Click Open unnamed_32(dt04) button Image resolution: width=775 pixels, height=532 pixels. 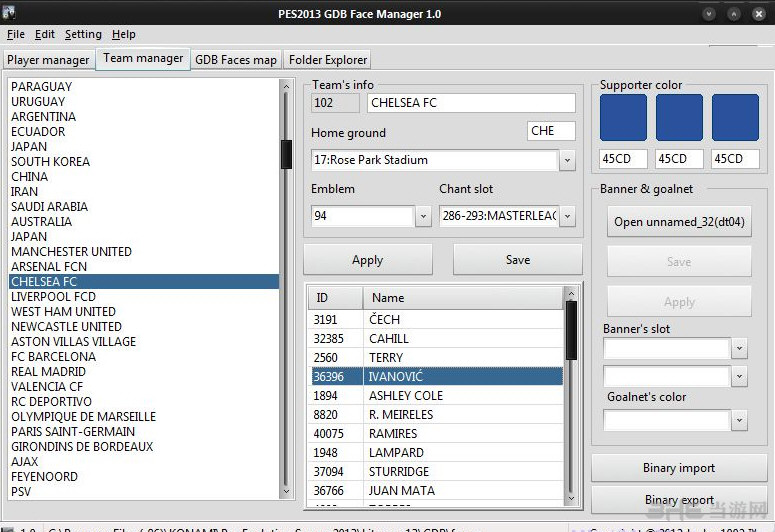(679, 222)
